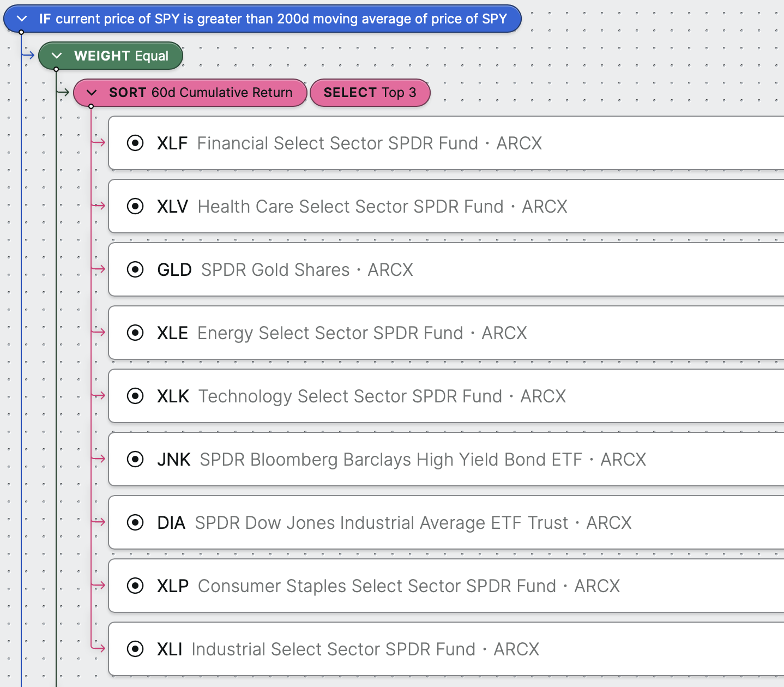Collapse the SORT 60d Cumulative Return chevron
This screenshot has height=687, width=784.
click(x=92, y=93)
